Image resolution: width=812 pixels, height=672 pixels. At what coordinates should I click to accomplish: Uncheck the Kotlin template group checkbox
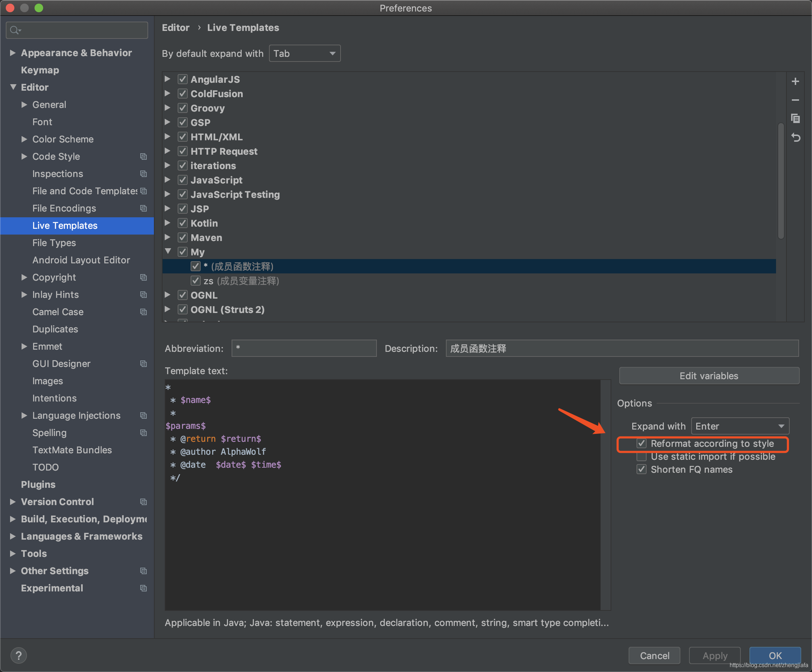coord(183,223)
